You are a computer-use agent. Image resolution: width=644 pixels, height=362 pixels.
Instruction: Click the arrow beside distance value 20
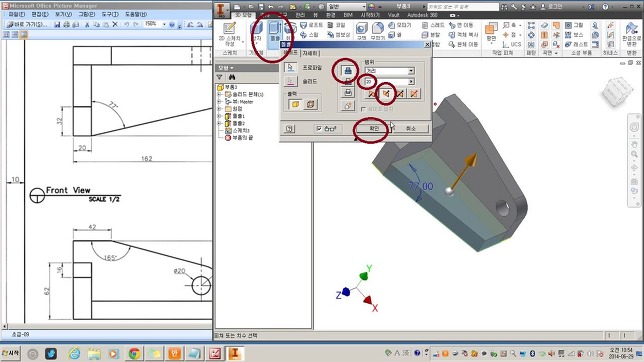tap(411, 82)
